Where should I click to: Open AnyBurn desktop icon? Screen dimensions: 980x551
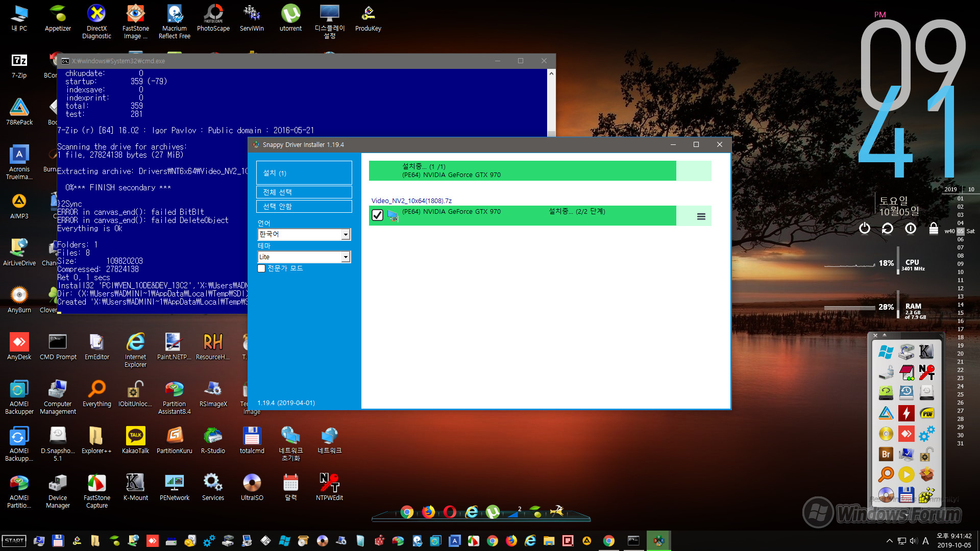(19, 300)
